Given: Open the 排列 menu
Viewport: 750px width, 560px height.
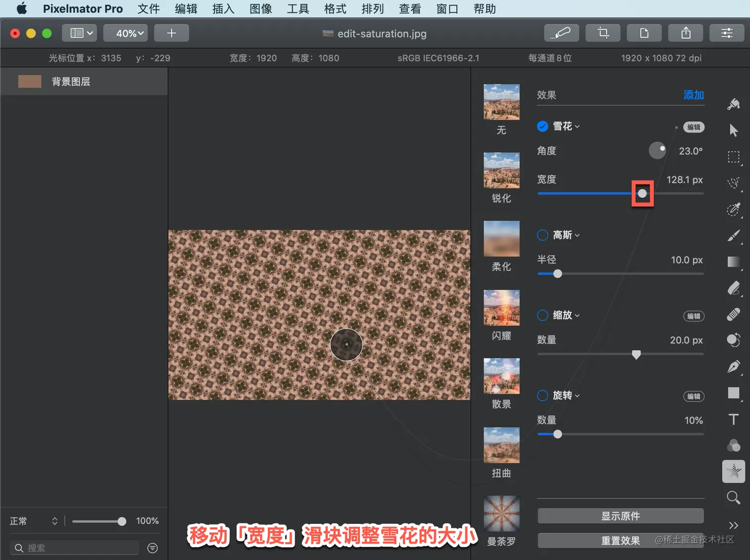Looking at the screenshot, I should (373, 8).
